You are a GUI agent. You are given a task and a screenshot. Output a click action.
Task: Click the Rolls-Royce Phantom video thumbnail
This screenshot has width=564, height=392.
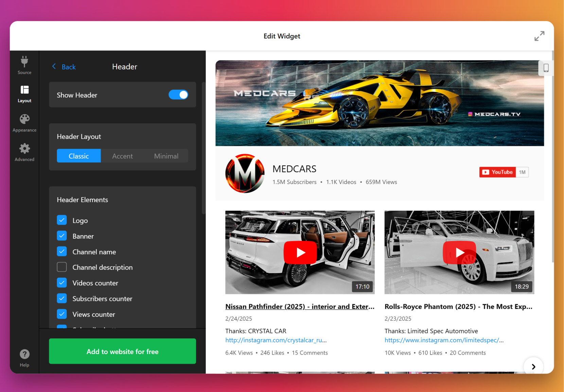[459, 252]
